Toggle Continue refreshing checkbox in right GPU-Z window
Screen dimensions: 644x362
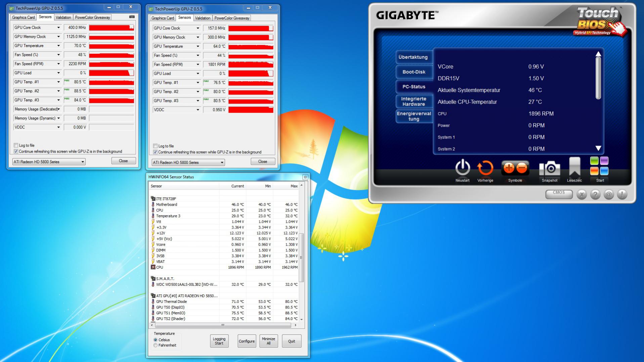tap(155, 152)
